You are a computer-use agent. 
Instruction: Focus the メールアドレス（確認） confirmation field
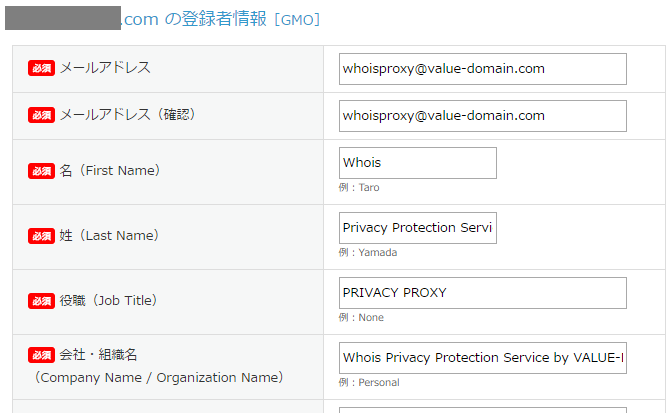click(483, 116)
